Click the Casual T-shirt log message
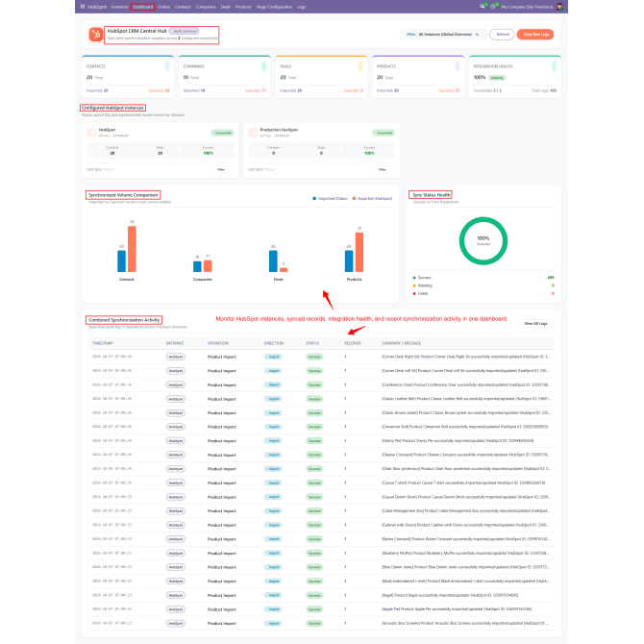 [x=463, y=483]
